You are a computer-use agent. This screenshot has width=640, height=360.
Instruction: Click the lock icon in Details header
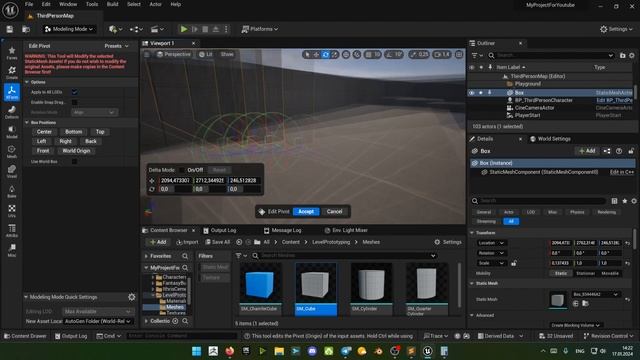click(631, 151)
